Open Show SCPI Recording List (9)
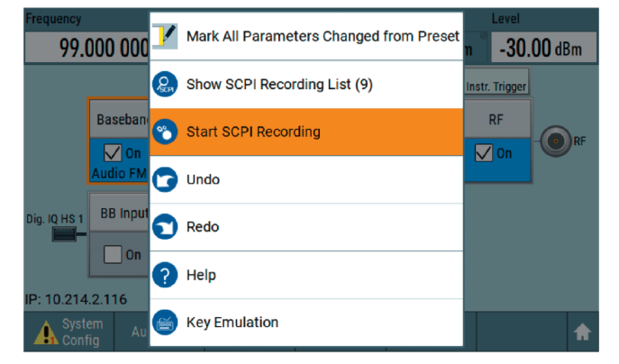The image size is (619, 364). coord(279,84)
